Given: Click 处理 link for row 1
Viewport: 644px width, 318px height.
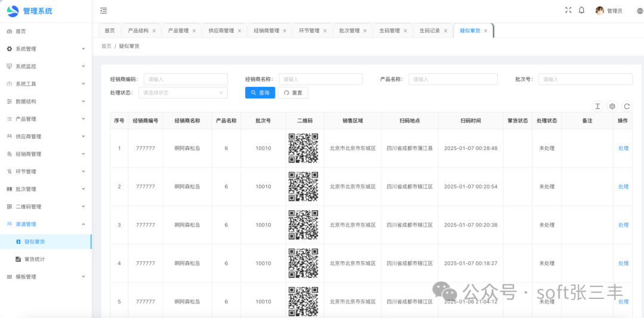Looking at the screenshot, I should [623, 148].
